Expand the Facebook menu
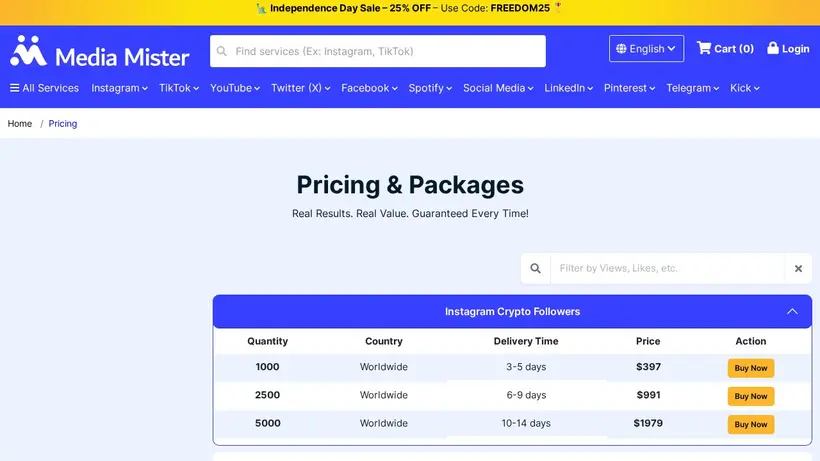Viewport: 820px width, 461px height. 369,88
